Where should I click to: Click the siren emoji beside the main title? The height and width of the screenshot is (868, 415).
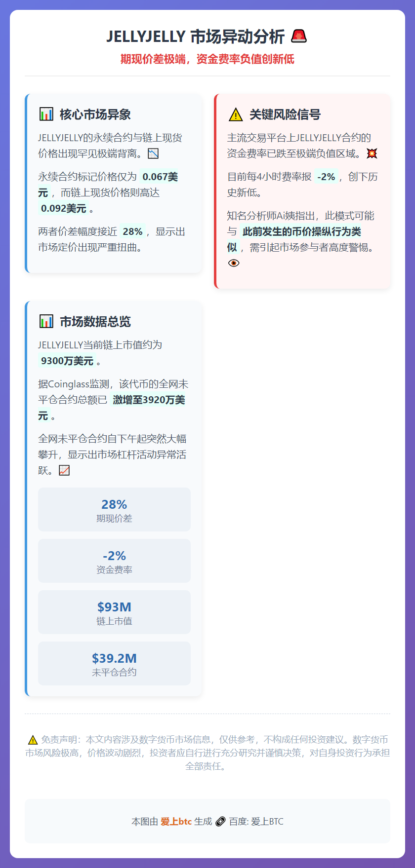[x=299, y=37]
